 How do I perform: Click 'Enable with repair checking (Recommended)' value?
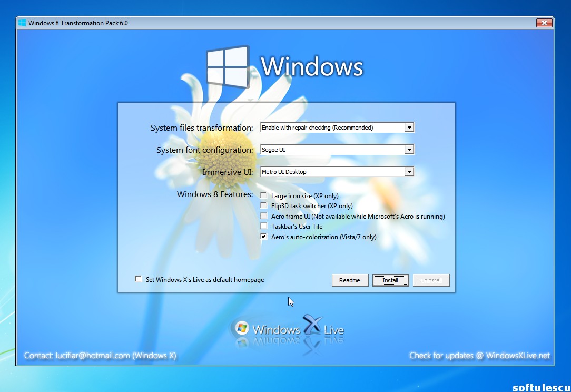[x=317, y=128]
